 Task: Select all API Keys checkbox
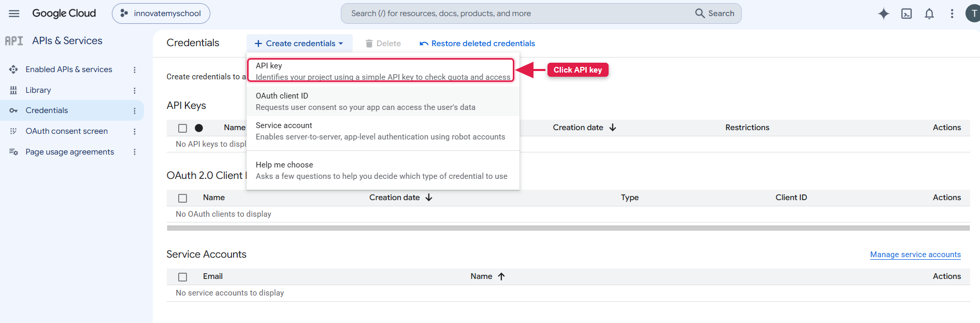pos(182,128)
